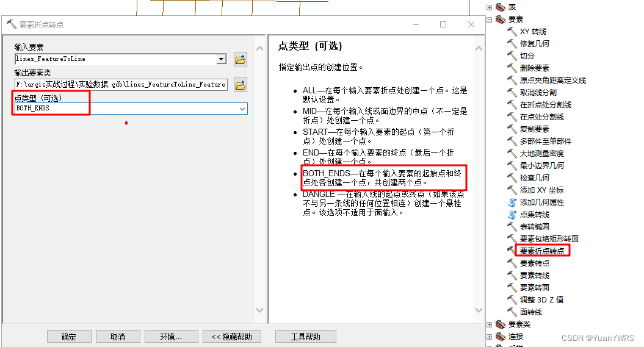This screenshot has width=644, height=347.
Task: Open the 添加 XY 坐标 tool
Action: point(541,190)
